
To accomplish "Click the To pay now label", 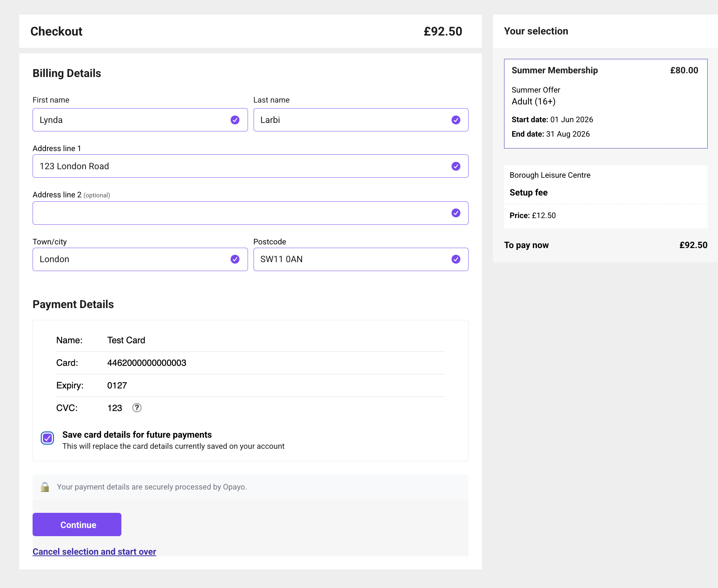I will [x=526, y=245].
